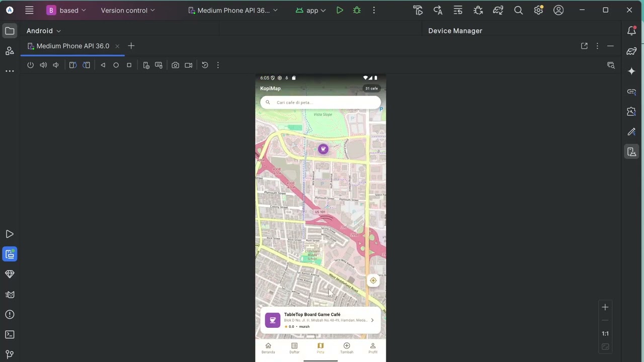Expand the Version control dropdown

coord(128,10)
